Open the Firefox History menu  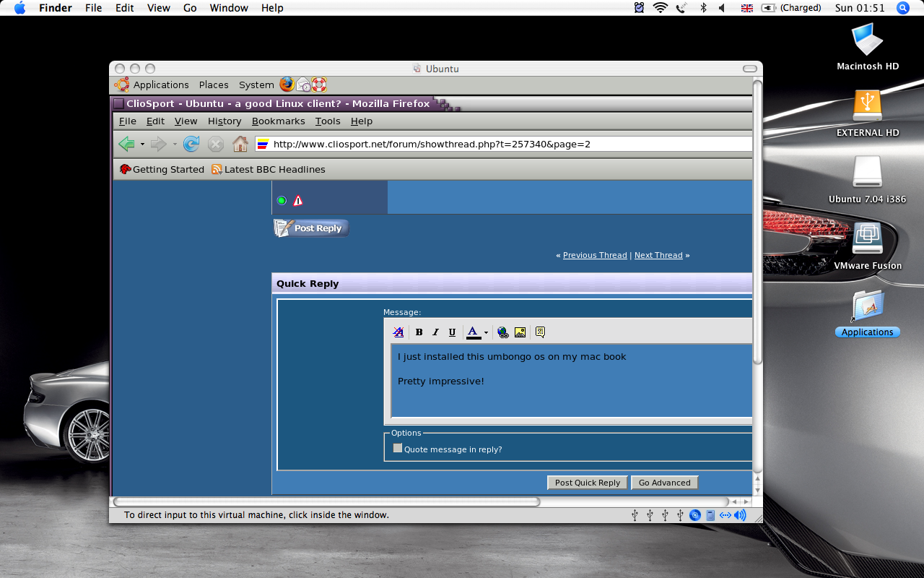tap(225, 121)
